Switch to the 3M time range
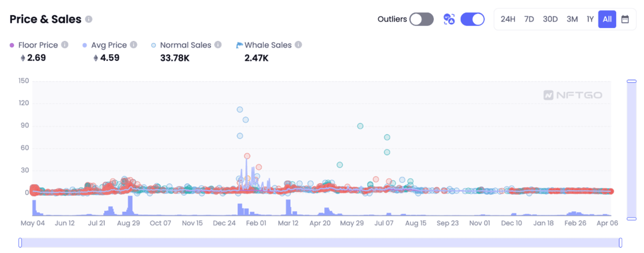This screenshot has width=644, height=253. (572, 19)
